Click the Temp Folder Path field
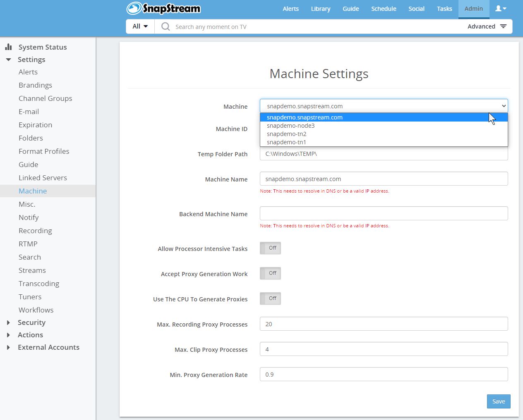Screen dimensions: 523x420 coord(384,154)
